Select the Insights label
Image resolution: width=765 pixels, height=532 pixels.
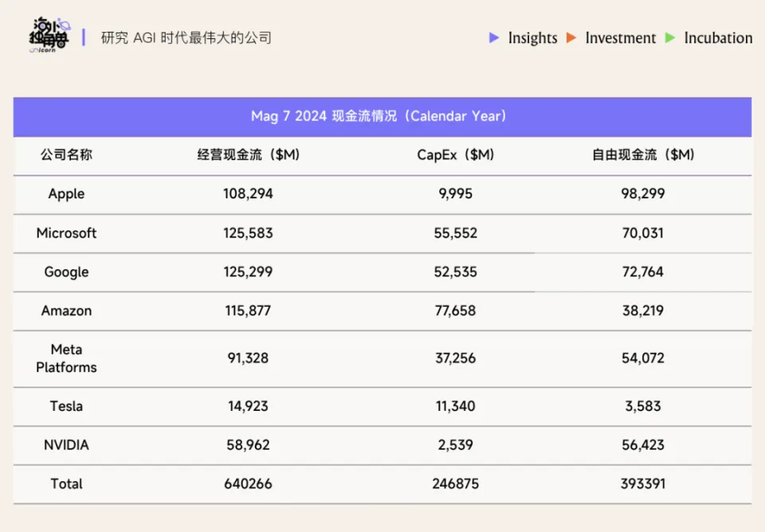(532, 37)
